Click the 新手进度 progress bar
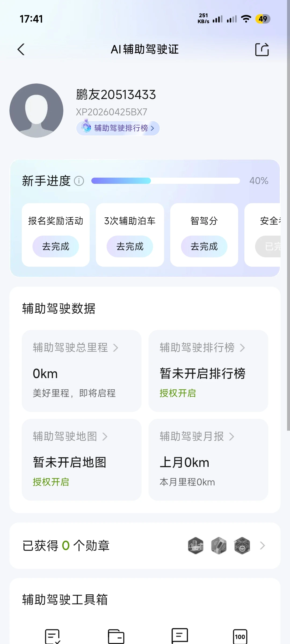The image size is (290, 644). click(x=166, y=181)
